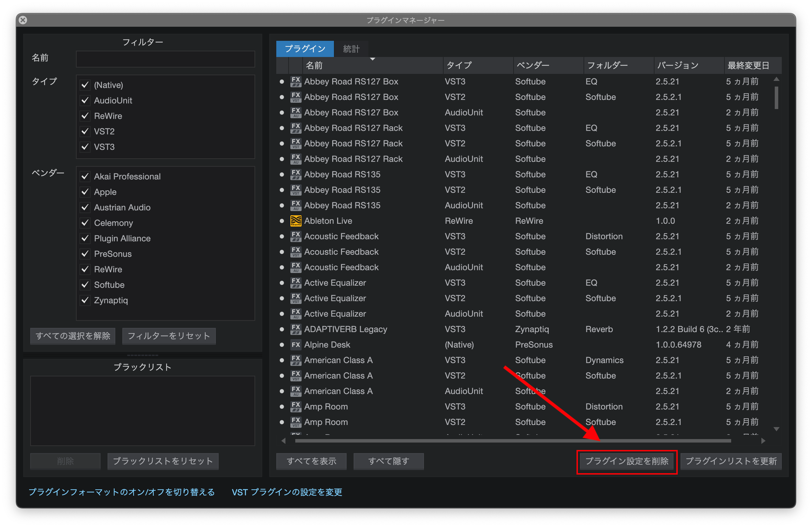Focus the 名前 filter input field
This screenshot has width=812, height=527.
166,59
